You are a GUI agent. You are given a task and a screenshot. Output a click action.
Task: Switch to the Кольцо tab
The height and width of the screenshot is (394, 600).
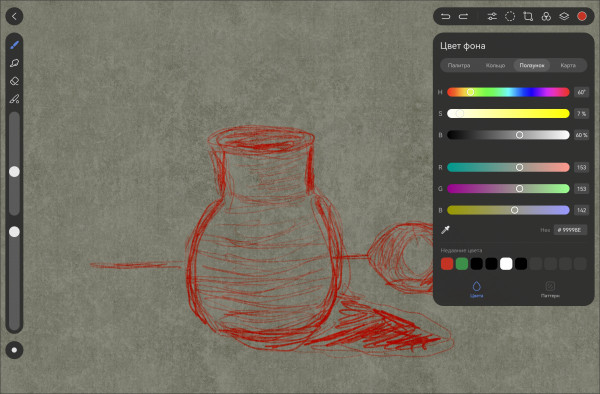[x=496, y=65]
